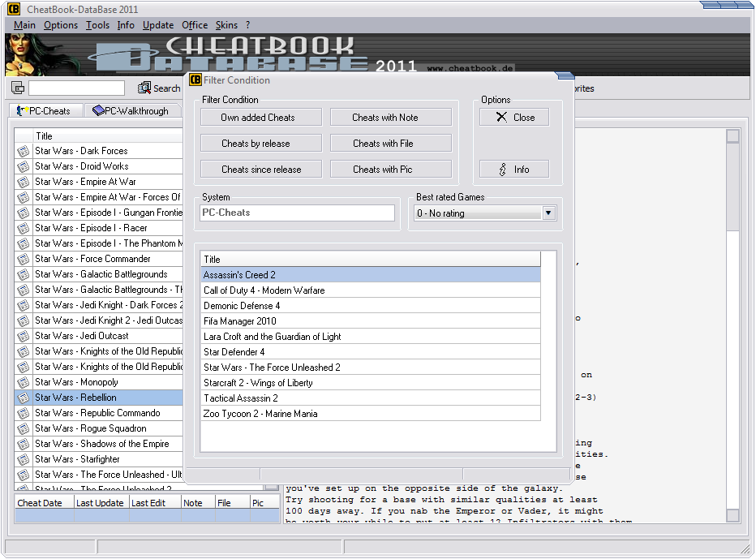Screen dimensions: 756x559
Task: Click the document icon beside Star Wars - Jedi Outcast
Action: tap(23, 336)
